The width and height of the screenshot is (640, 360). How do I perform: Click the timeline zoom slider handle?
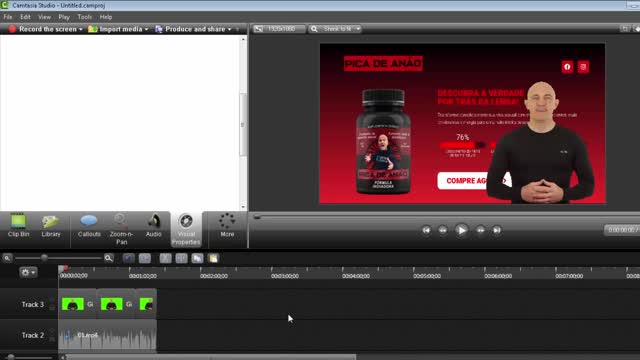(x=44, y=258)
